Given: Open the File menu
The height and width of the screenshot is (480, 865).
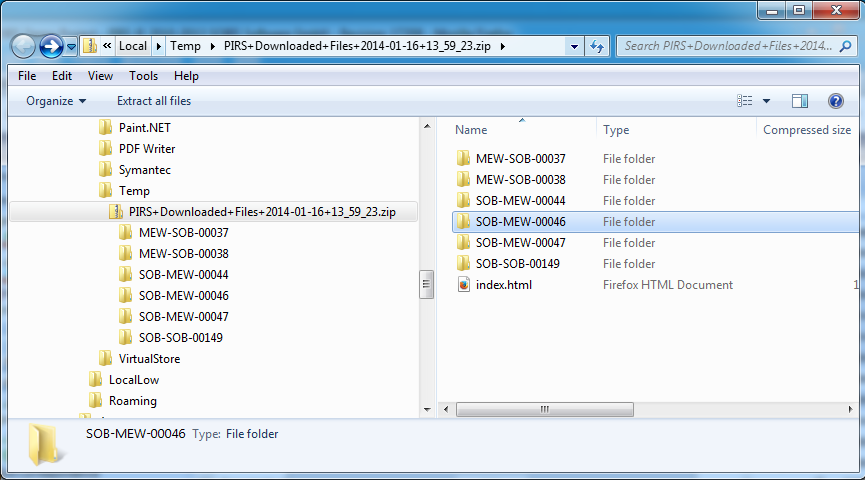Looking at the screenshot, I should pyautogui.click(x=27, y=76).
